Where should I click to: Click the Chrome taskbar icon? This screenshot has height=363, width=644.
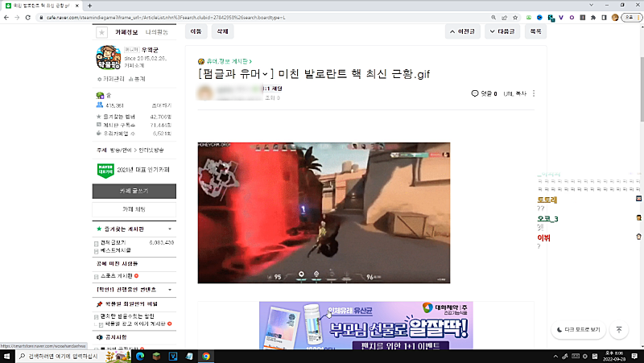click(x=206, y=356)
